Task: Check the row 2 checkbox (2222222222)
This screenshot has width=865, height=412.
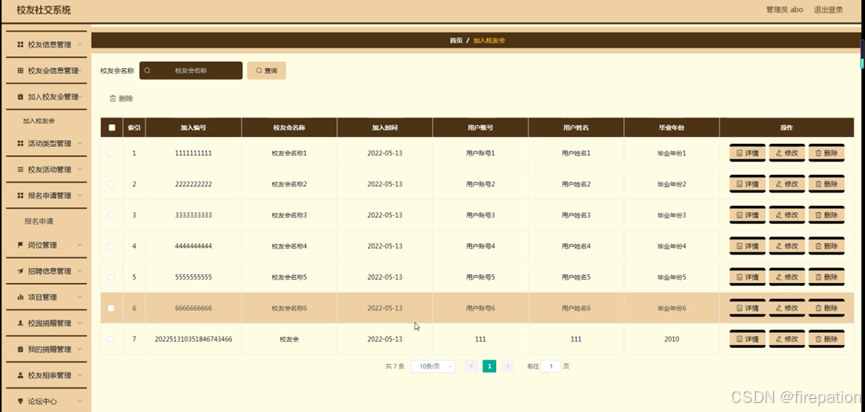Action: pos(111,184)
